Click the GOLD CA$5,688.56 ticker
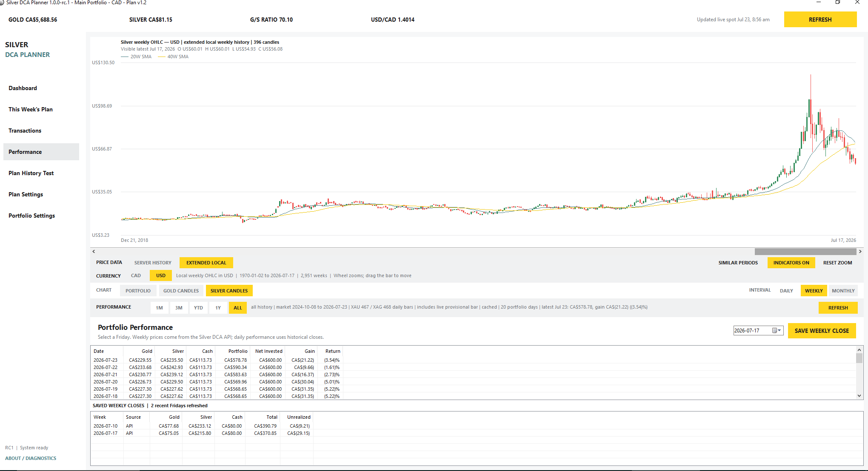868x471 pixels. (x=33, y=20)
